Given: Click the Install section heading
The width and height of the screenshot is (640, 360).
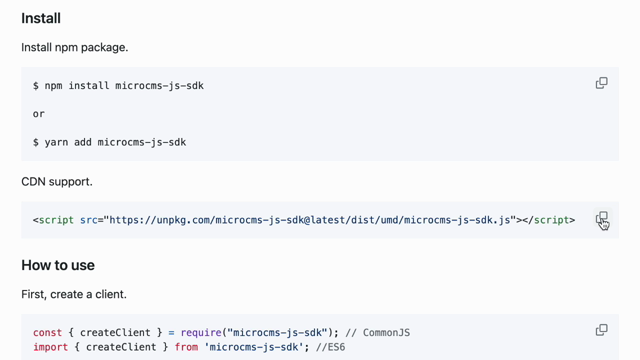Looking at the screenshot, I should [41, 18].
